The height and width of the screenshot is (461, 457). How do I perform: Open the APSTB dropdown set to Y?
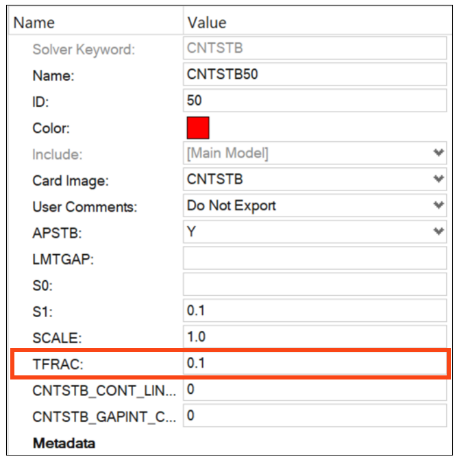(x=315, y=232)
